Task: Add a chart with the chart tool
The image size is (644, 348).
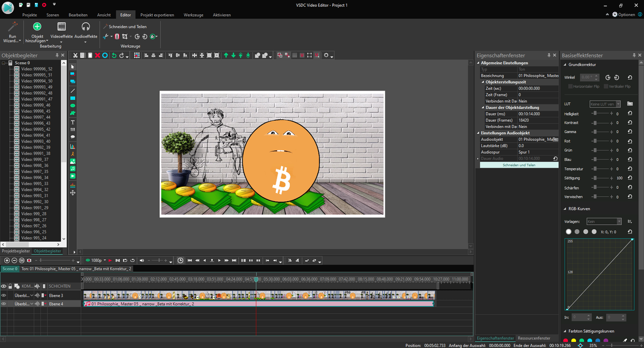Action: [x=73, y=146]
